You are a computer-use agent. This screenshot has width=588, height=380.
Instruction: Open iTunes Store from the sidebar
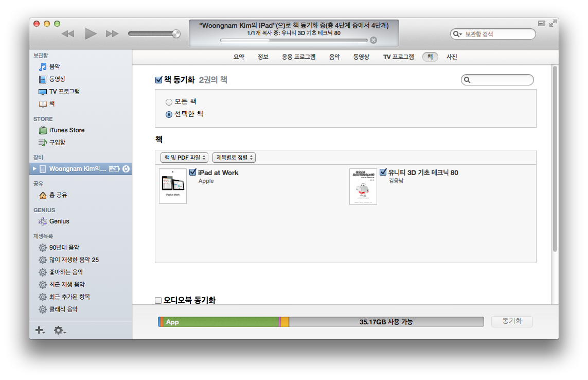click(x=66, y=130)
